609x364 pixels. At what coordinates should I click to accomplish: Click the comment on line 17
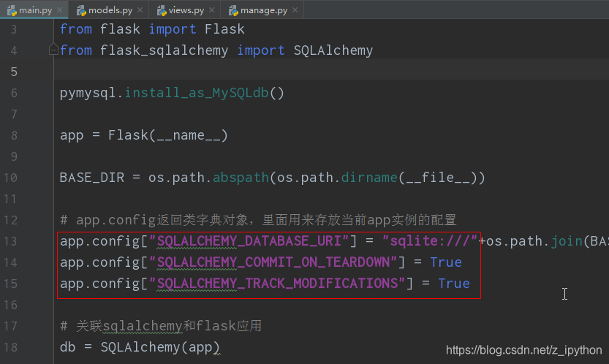161,326
